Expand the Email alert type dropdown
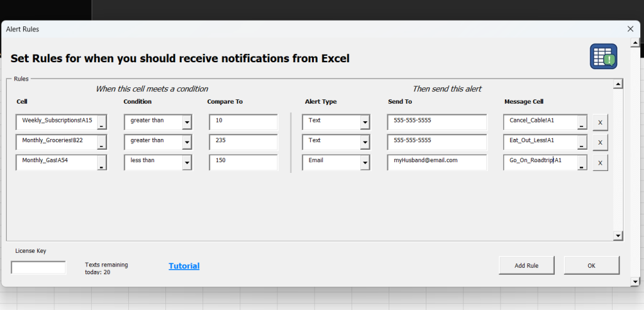 (365, 163)
